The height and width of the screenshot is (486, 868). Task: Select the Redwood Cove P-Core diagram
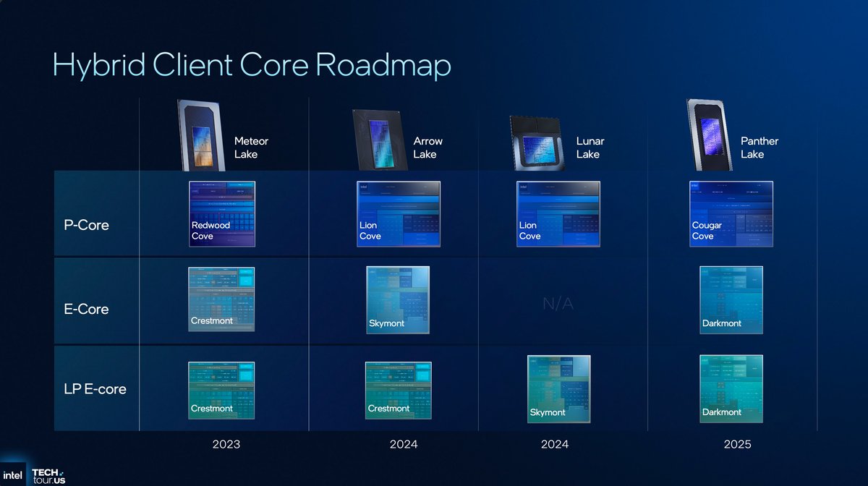[x=222, y=214]
